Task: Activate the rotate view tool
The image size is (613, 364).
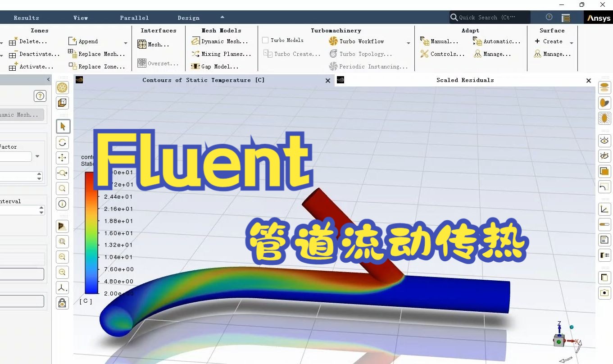Action: (63, 143)
